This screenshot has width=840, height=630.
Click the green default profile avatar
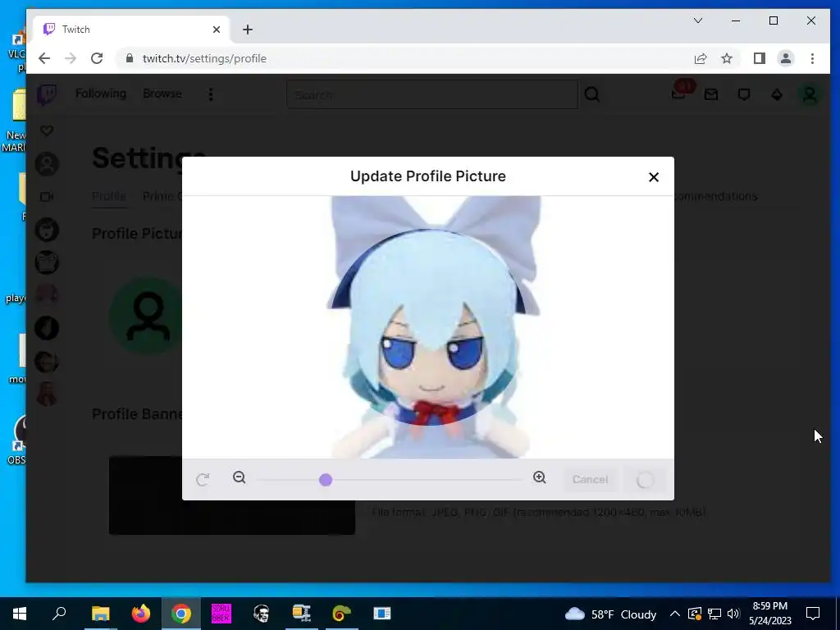[x=148, y=316]
